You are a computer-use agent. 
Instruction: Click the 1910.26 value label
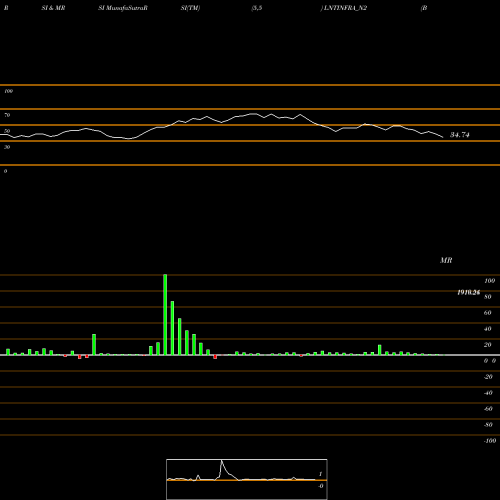click(468, 292)
